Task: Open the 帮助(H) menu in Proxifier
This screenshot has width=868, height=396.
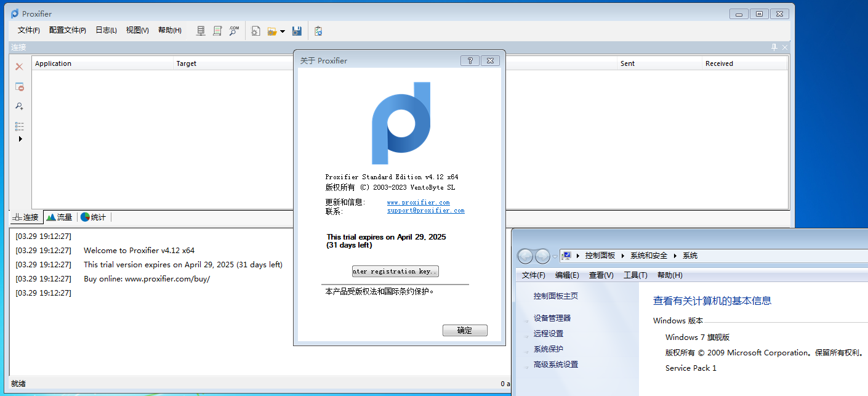Action: click(x=170, y=30)
